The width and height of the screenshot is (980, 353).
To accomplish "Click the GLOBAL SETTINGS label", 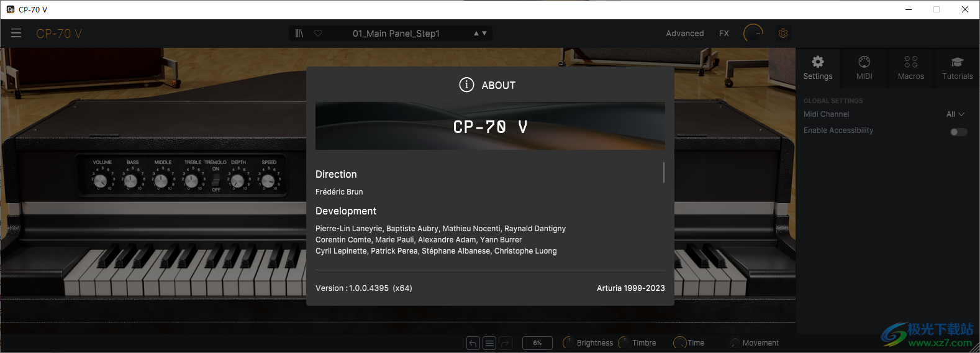I will [x=833, y=101].
